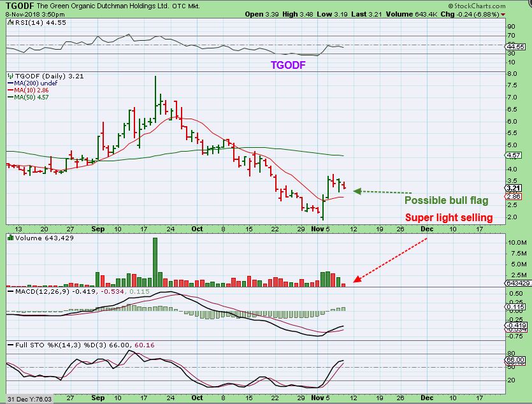Click the TGODF ticker symbol in the header
Viewport: 532px width, 404px height.
click(x=20, y=6)
